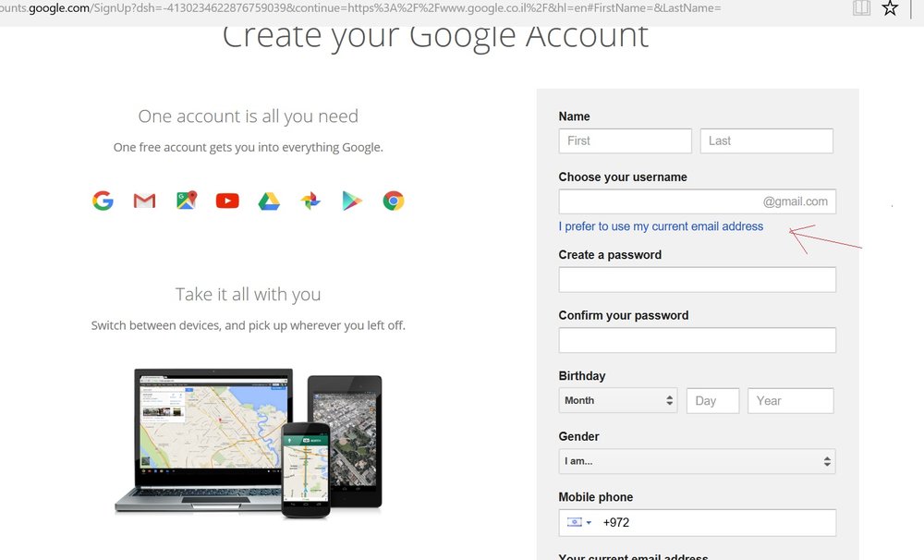
Task: Click the Create a password field
Action: [697, 279]
